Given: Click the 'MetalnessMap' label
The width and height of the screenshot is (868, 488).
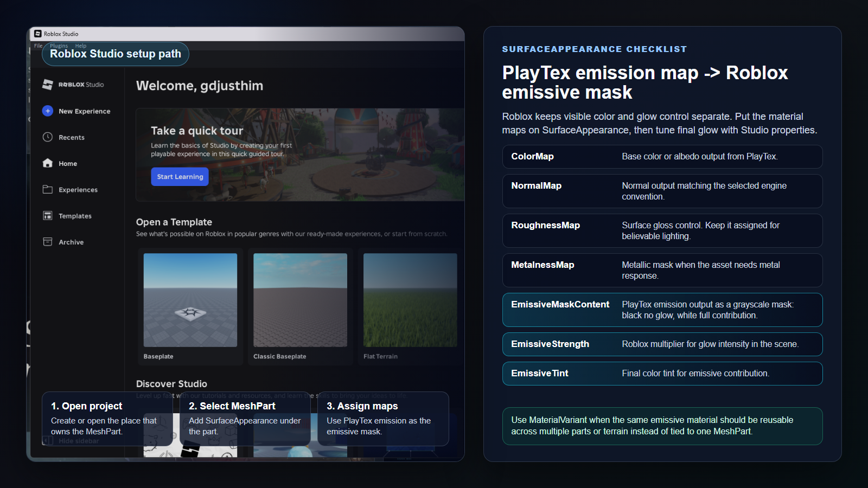Looking at the screenshot, I should click(542, 265).
